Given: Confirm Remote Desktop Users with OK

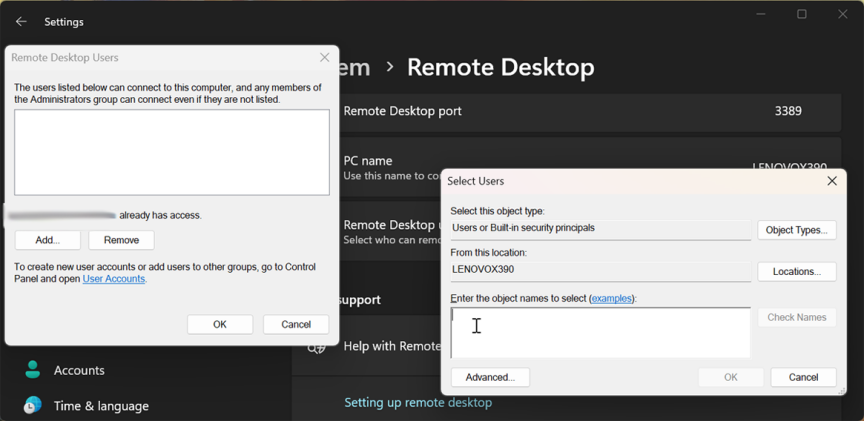Looking at the screenshot, I should pos(220,324).
